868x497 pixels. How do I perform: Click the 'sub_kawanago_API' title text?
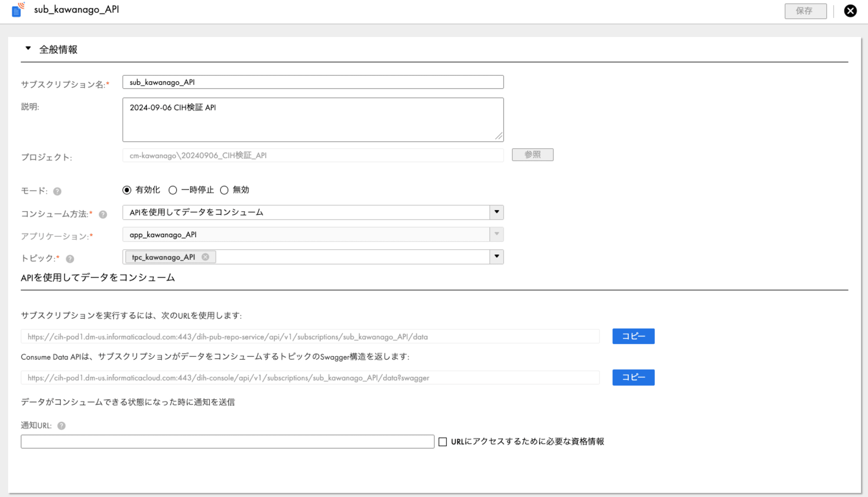[76, 10]
